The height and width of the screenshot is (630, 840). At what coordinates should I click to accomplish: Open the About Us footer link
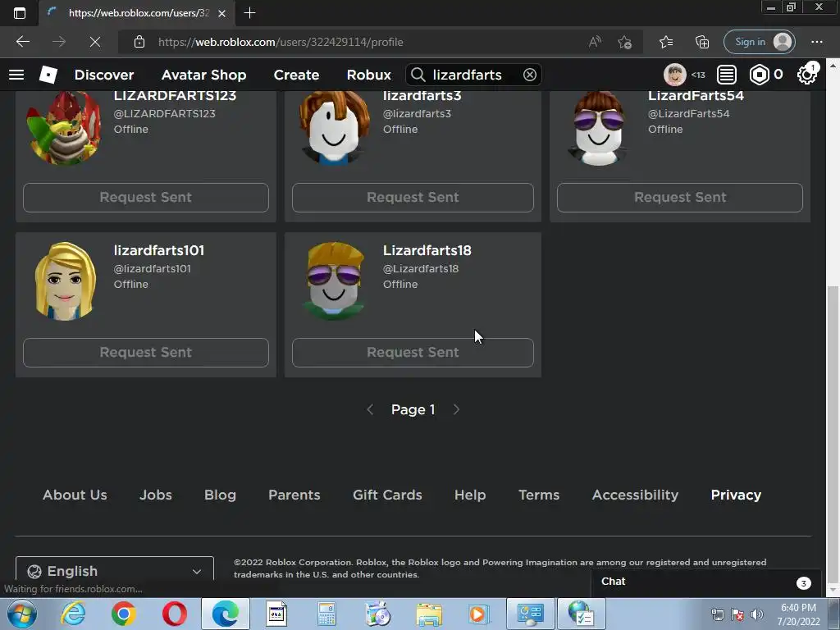coord(75,495)
